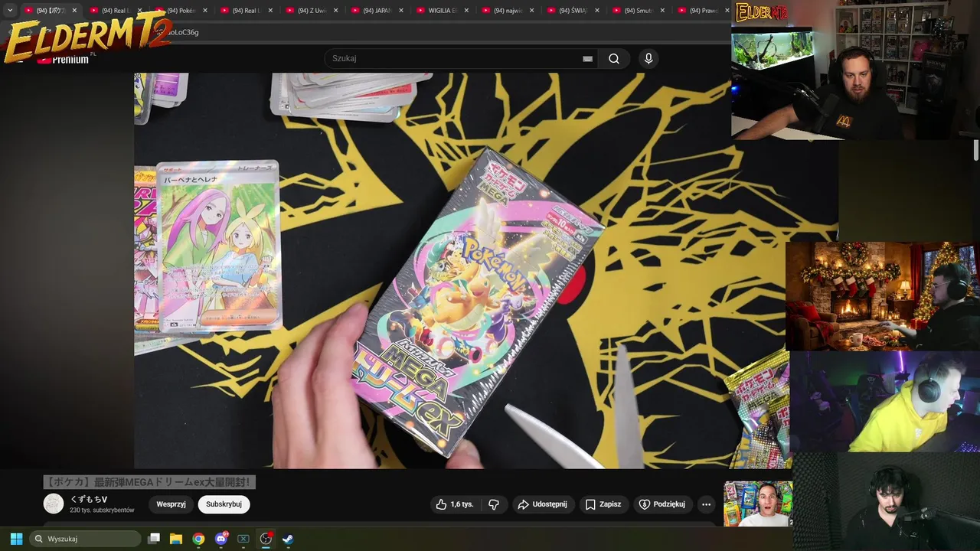
Task: Close the "(94) Z Uwie" tab
Action: [335, 11]
